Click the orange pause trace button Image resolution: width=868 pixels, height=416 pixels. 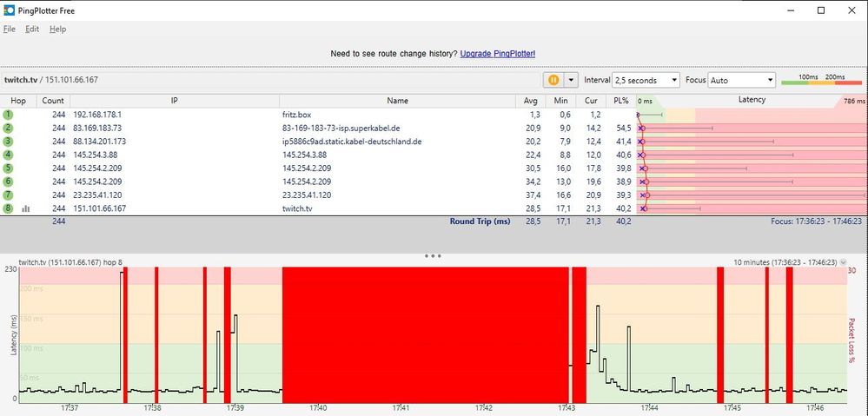(553, 80)
